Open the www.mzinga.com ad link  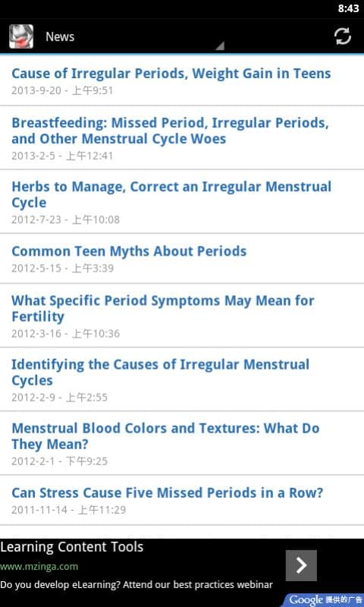[x=39, y=567]
